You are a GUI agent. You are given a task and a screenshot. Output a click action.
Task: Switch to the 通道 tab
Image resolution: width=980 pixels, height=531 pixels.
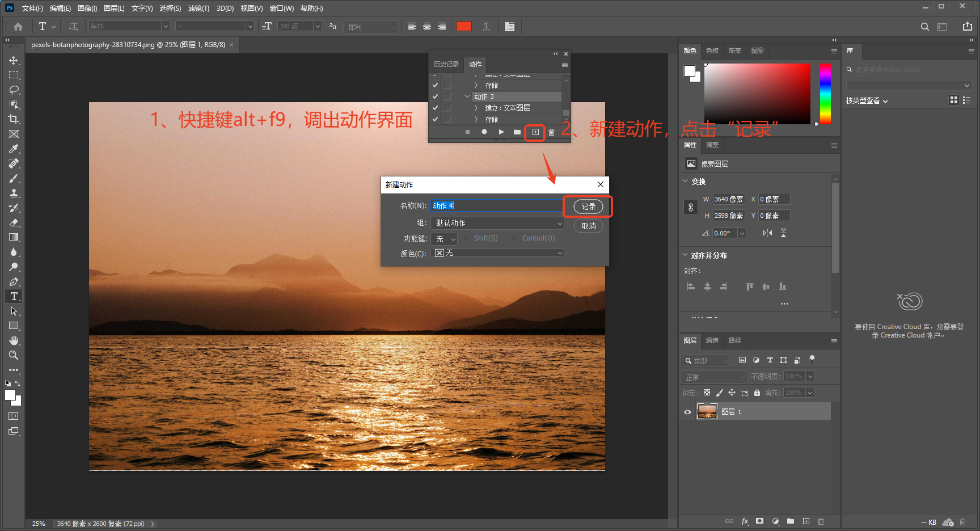(712, 340)
